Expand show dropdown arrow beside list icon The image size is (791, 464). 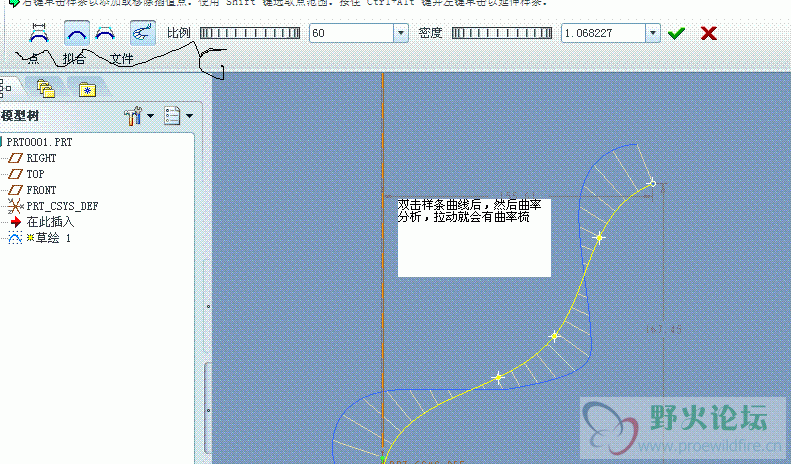(x=190, y=116)
